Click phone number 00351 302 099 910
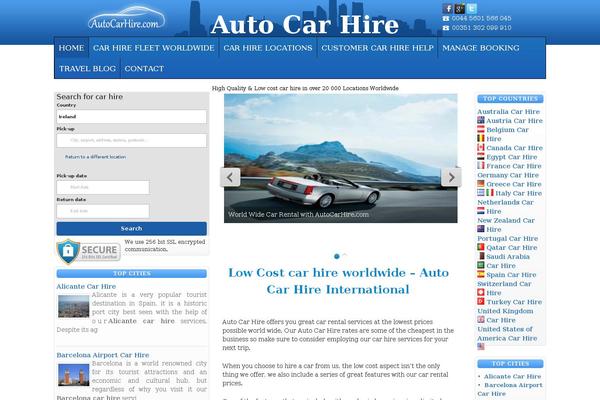The width and height of the screenshot is (600, 400). coord(481,28)
